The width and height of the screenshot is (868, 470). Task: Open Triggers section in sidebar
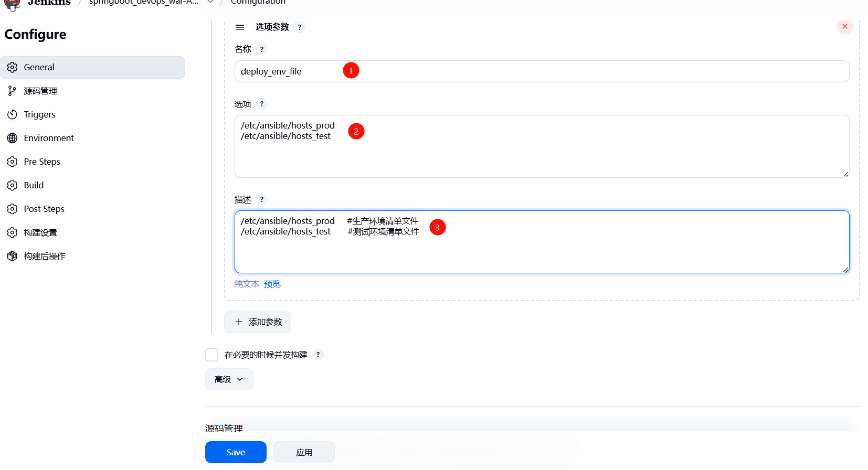pyautogui.click(x=39, y=115)
